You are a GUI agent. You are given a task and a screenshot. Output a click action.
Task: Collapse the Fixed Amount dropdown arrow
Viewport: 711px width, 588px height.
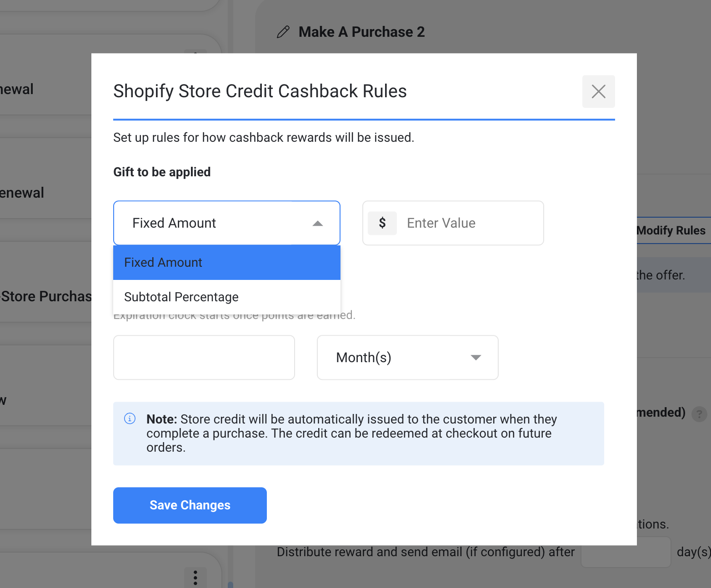(318, 223)
